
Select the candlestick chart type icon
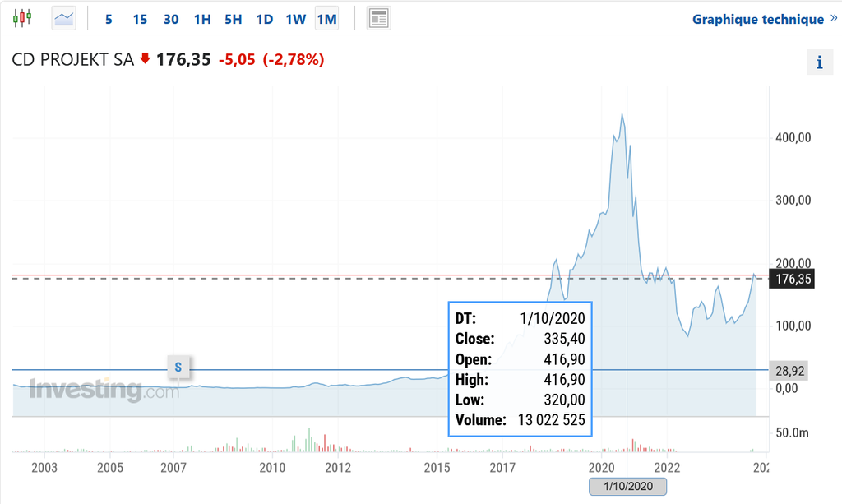click(x=23, y=17)
